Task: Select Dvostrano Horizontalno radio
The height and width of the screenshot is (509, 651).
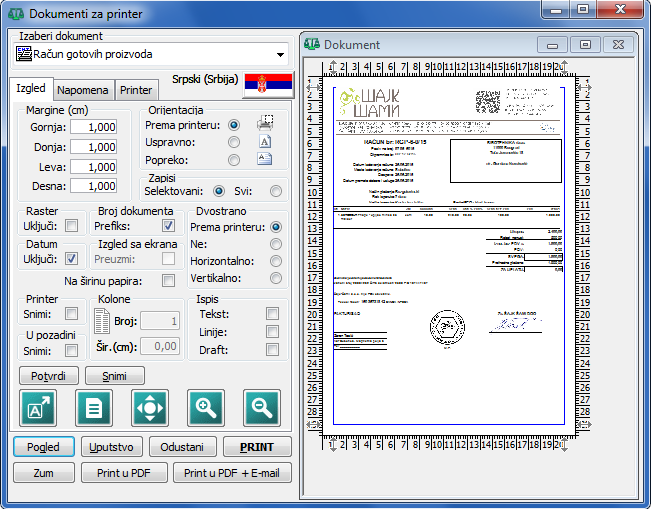Action: [x=276, y=261]
